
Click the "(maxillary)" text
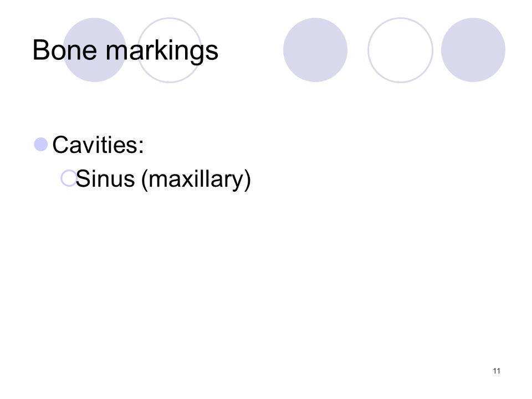[196, 180]
